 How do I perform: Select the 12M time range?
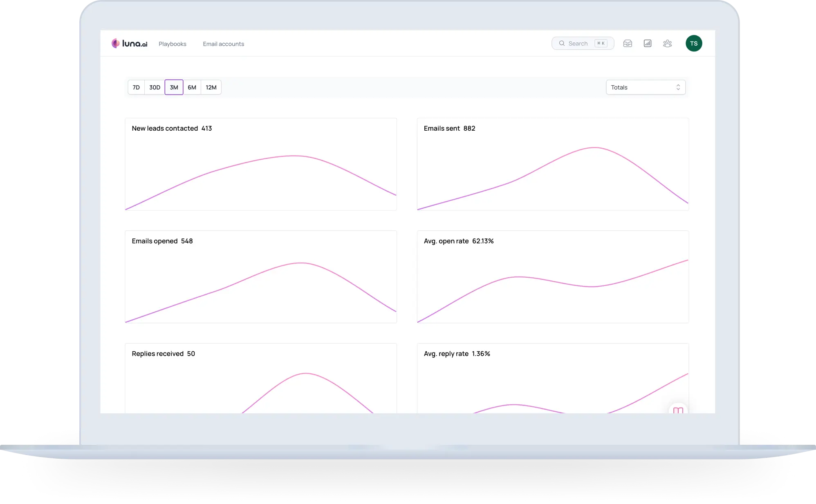pyautogui.click(x=211, y=87)
